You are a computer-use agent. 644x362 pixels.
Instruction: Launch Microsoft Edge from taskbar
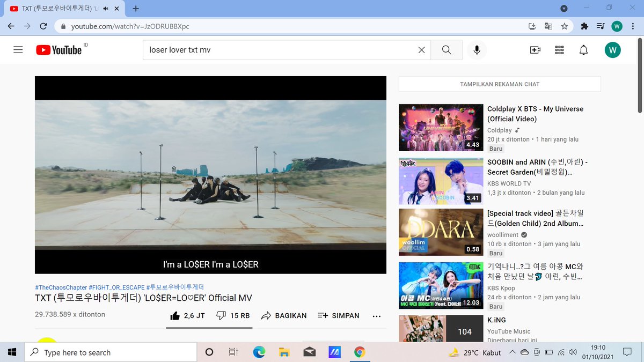point(259,352)
